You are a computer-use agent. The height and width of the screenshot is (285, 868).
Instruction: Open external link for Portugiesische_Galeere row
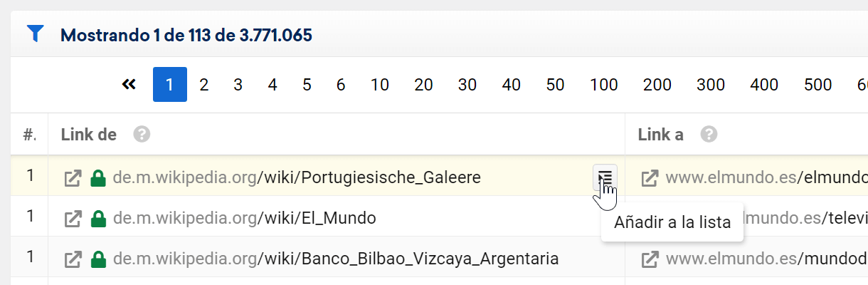pos(73,177)
